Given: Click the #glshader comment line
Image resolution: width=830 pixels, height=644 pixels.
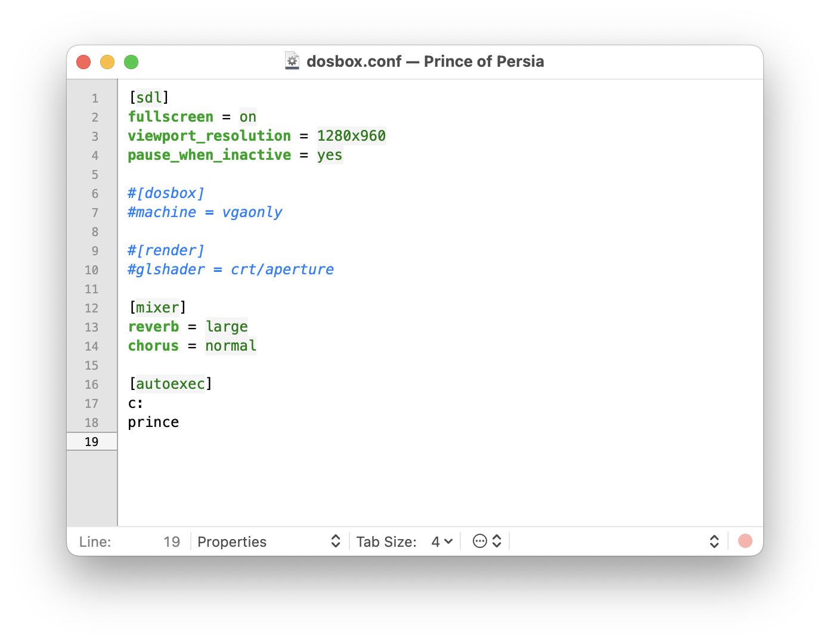Looking at the screenshot, I should click(231, 269).
